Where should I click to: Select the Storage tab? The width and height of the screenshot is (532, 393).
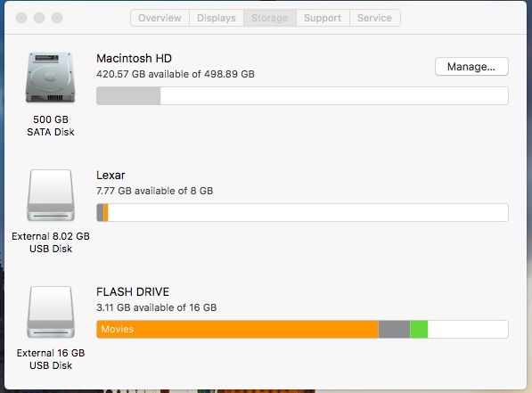270,18
